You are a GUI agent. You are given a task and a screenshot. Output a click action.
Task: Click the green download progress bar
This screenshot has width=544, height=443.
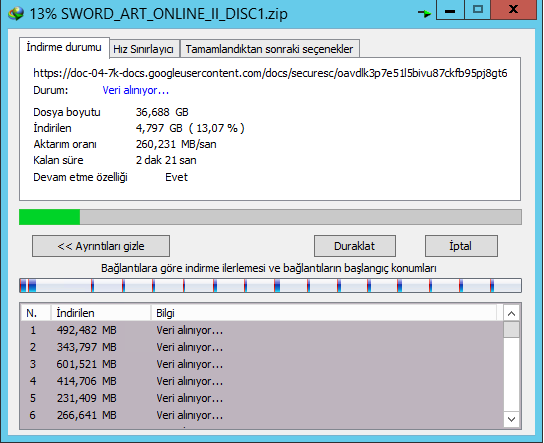click(270, 217)
